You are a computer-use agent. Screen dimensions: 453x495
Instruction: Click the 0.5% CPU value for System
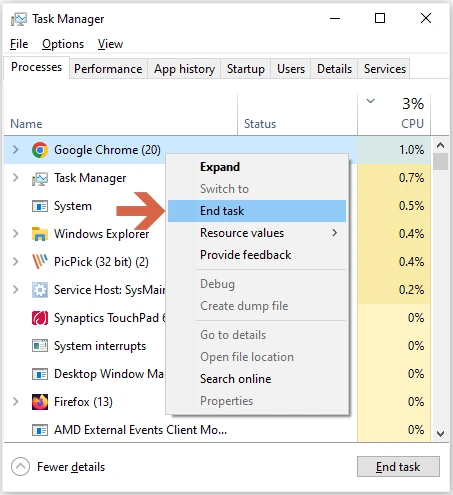412,206
